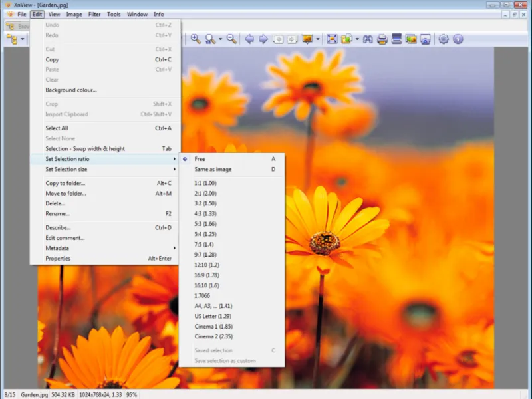The width and height of the screenshot is (532, 399).
Task: Click the zoom in magnifier icon
Action: click(196, 39)
